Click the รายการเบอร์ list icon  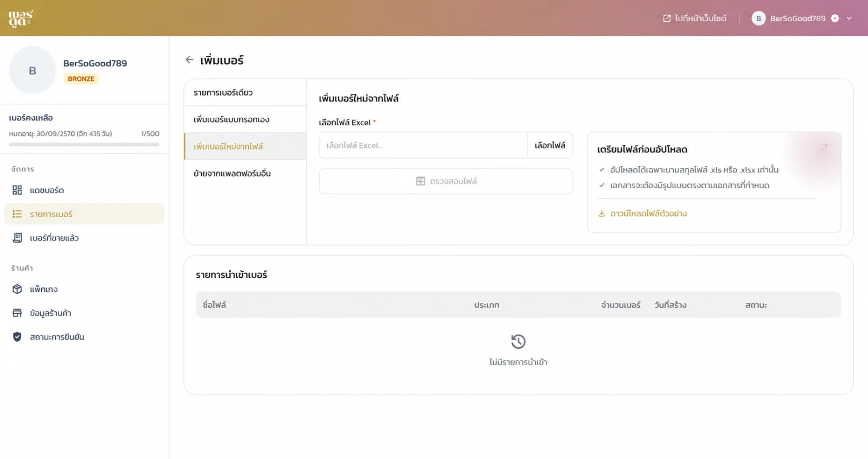[17, 214]
